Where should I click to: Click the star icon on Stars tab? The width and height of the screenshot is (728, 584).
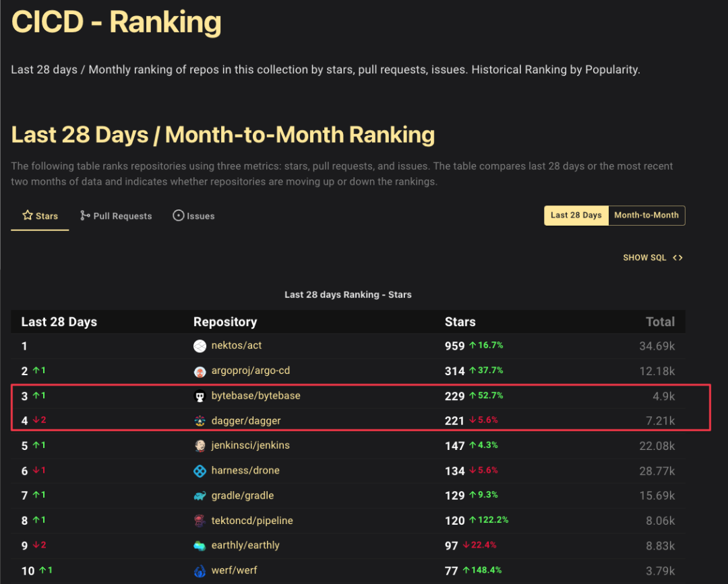(x=28, y=216)
